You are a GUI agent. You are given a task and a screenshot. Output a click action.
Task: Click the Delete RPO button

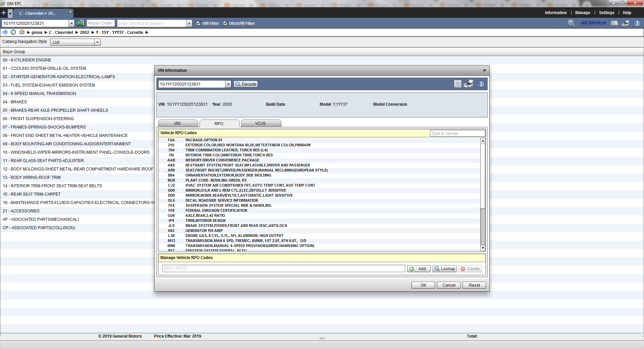(470, 268)
